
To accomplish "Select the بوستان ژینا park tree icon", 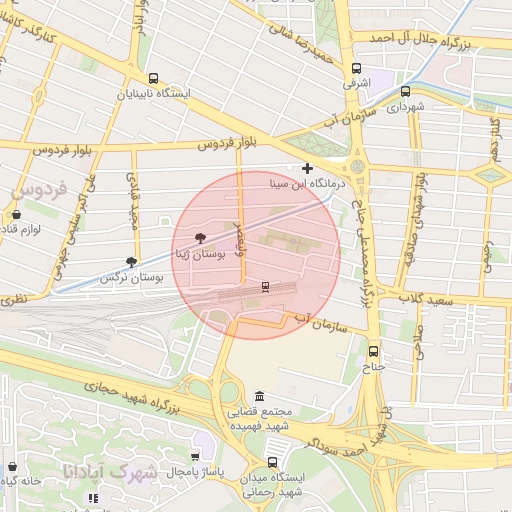I will (x=200, y=238).
